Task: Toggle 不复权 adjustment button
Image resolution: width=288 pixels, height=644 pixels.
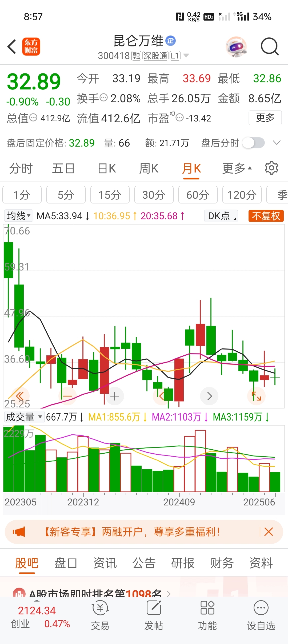Action: 266,216
